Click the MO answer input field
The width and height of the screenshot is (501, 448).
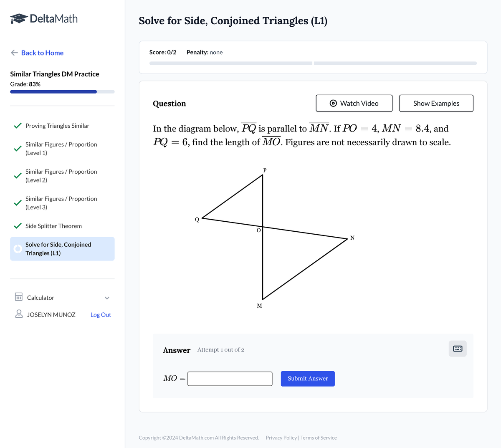point(230,378)
